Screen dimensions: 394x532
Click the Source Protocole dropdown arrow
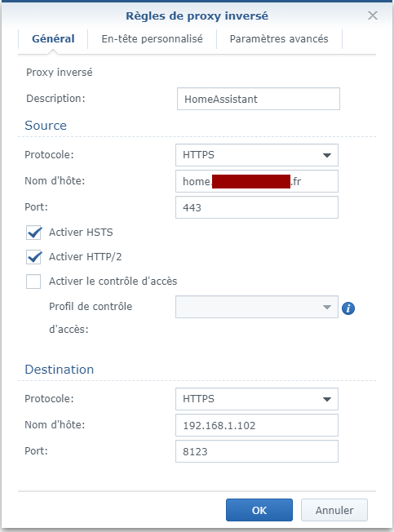pos(327,155)
